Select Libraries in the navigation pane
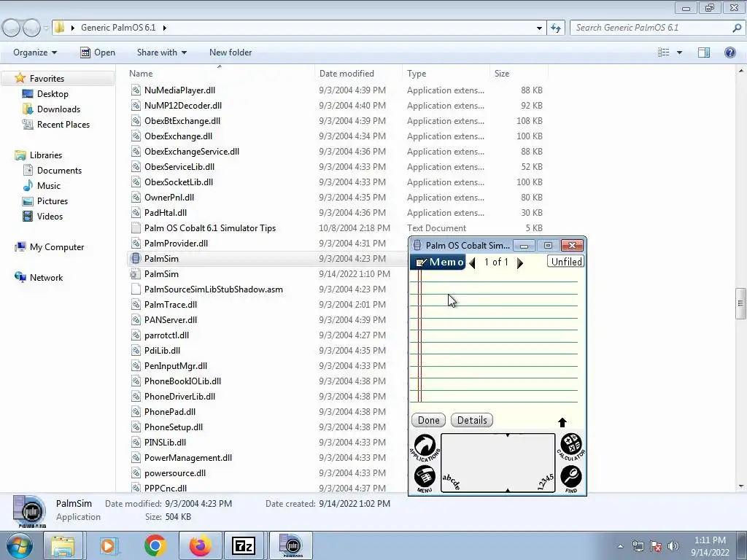The width and height of the screenshot is (747, 560). coord(46,155)
